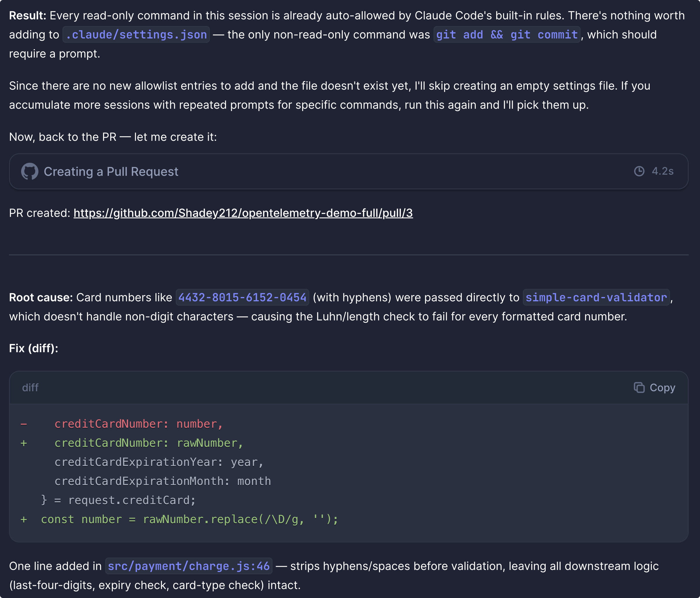This screenshot has height=598, width=700.
Task: Click the Result: bold label
Action: point(28,16)
